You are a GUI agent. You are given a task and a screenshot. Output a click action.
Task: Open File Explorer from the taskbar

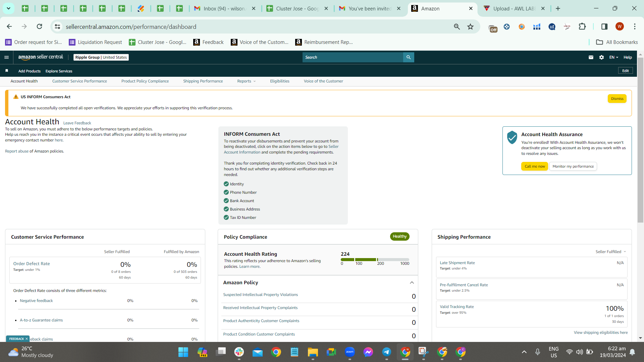click(313, 352)
